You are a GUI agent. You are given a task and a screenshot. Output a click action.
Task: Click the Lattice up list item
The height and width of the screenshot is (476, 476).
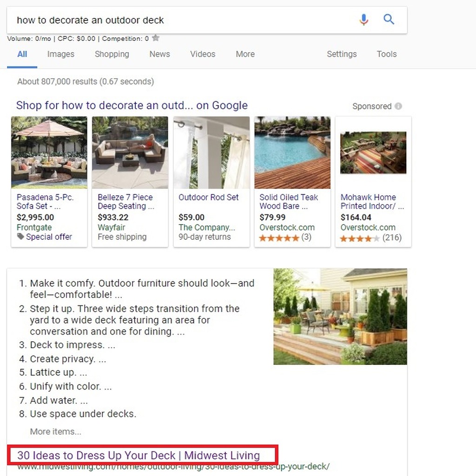coord(53,372)
